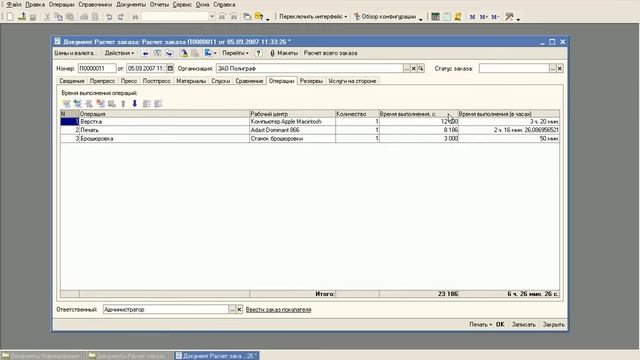Open Статус заказа selection ellipsis button
The width and height of the screenshot is (640, 360).
(x=552, y=69)
